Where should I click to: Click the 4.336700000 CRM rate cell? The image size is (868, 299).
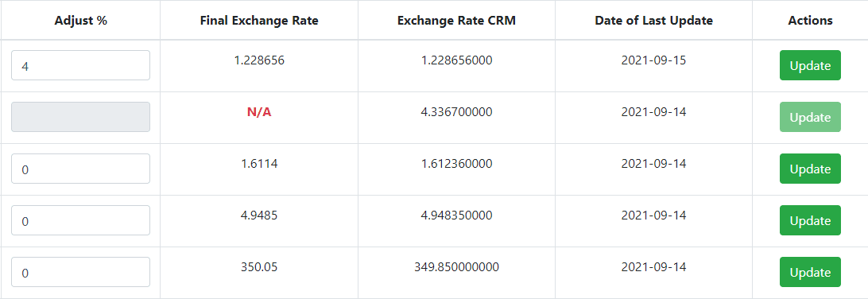[x=457, y=112]
